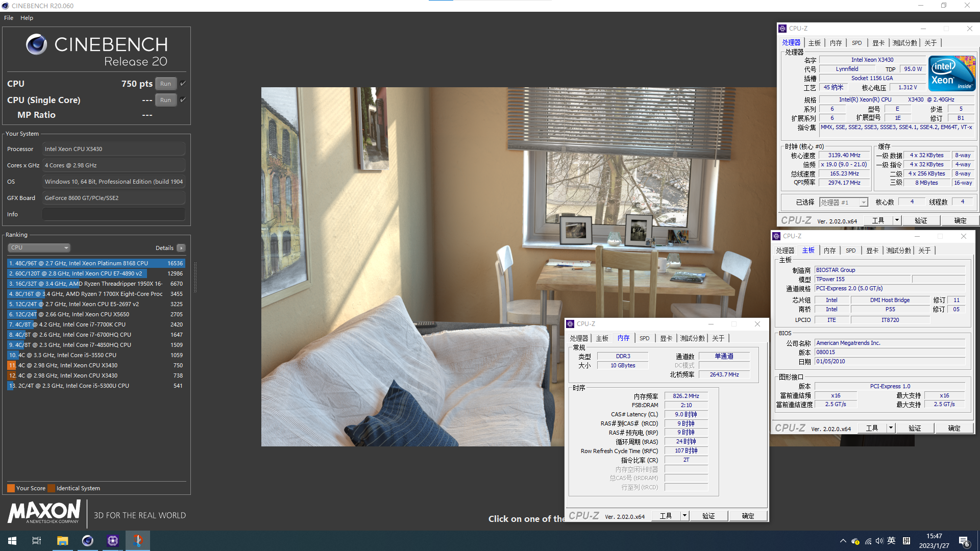The image size is (980, 551).
Task: Click the input method keyboard tray icon
Action: click(x=906, y=541)
